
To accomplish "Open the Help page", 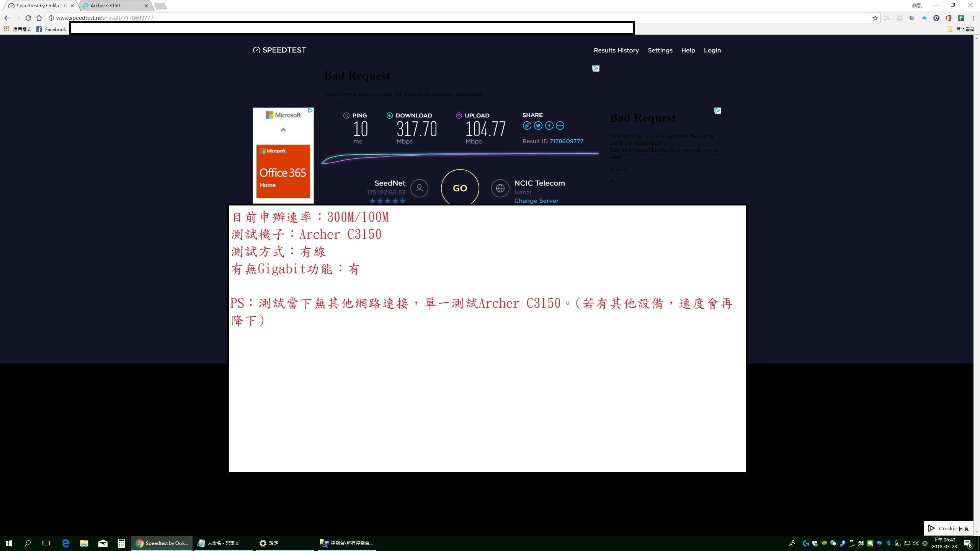I will 688,50.
